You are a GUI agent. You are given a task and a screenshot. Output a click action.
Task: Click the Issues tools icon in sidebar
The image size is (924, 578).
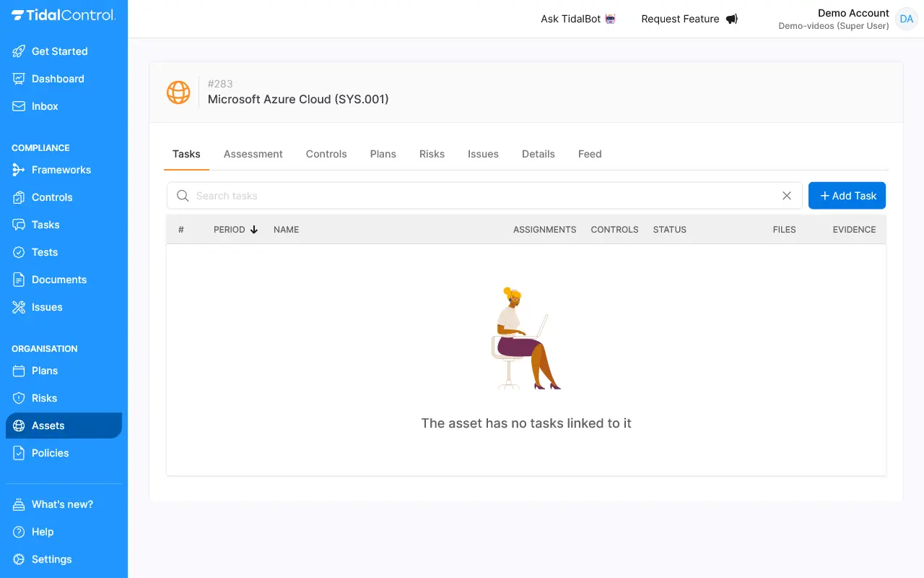click(19, 307)
